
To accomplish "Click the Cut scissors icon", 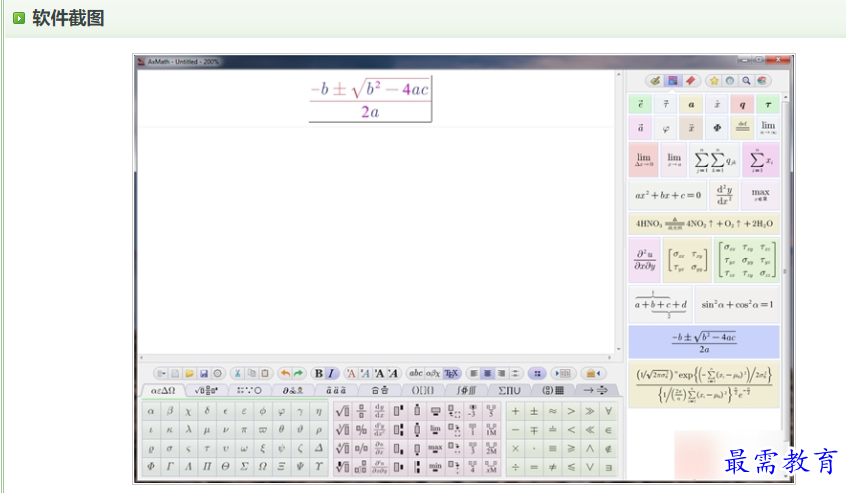I will [x=237, y=373].
